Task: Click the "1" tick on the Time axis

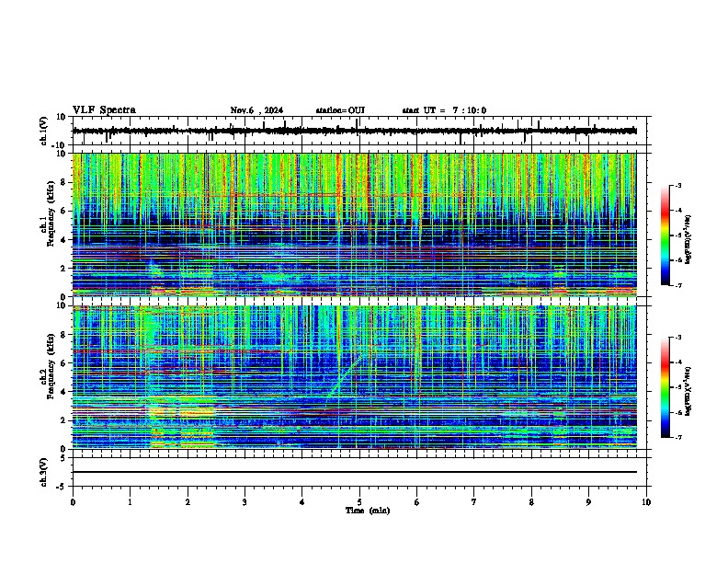Action: pyautogui.click(x=130, y=502)
